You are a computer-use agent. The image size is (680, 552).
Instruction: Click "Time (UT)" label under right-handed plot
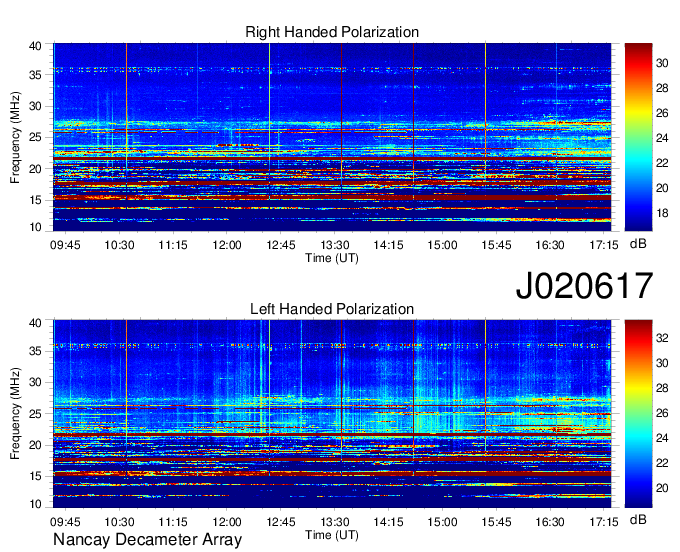(332, 258)
